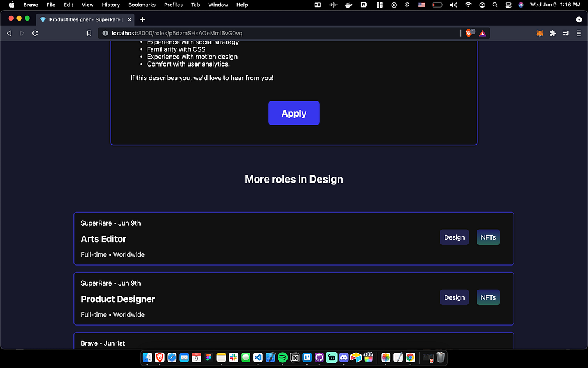Open Trello from the Dock

[307, 357]
